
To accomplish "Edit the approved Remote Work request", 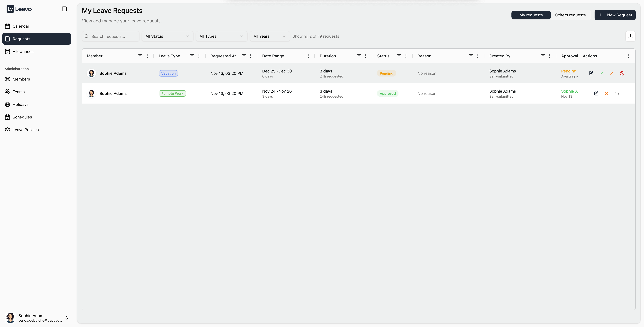I will [596, 93].
